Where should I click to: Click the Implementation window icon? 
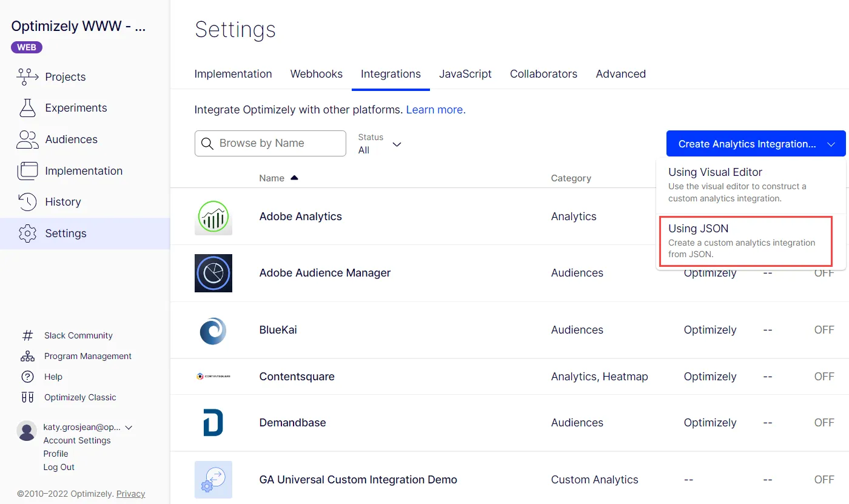tap(27, 171)
